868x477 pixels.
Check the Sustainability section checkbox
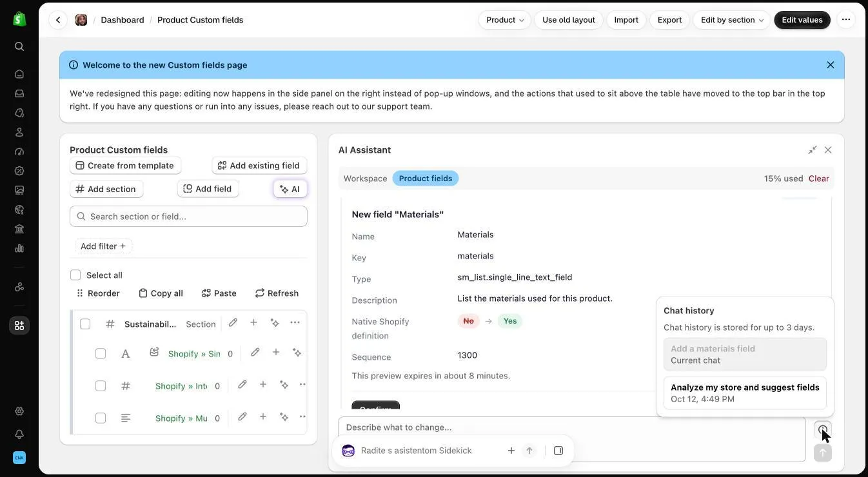pos(85,324)
